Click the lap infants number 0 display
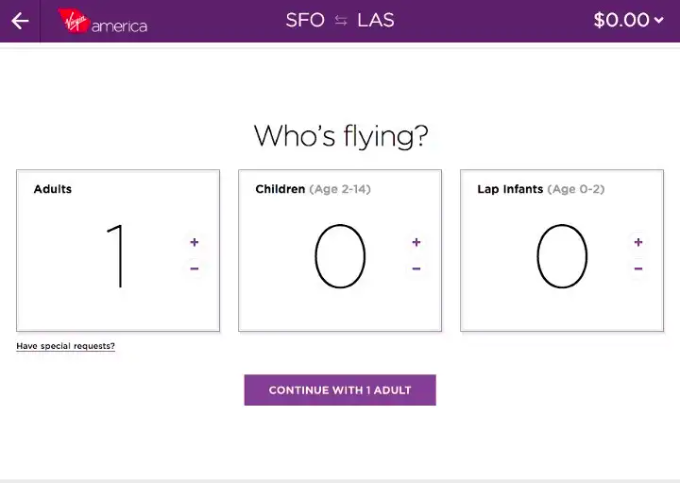The width and height of the screenshot is (680, 483). click(561, 255)
